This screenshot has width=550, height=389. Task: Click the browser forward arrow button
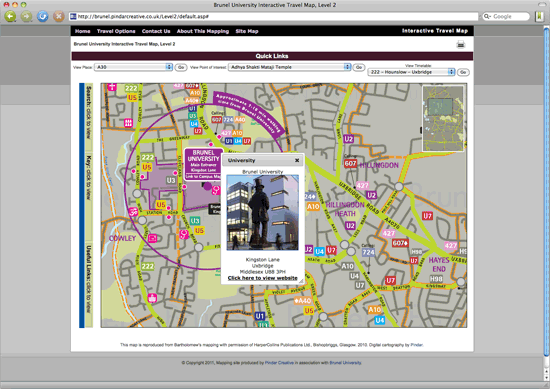point(26,16)
